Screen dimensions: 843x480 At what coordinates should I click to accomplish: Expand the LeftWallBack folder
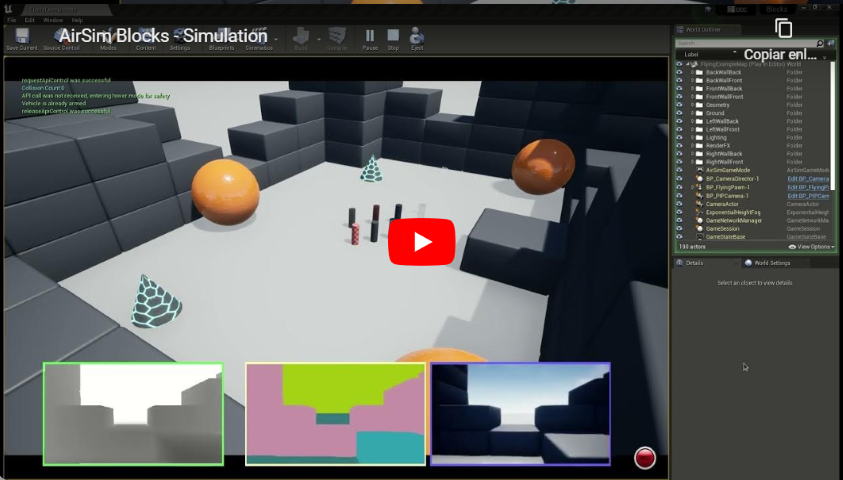692,121
